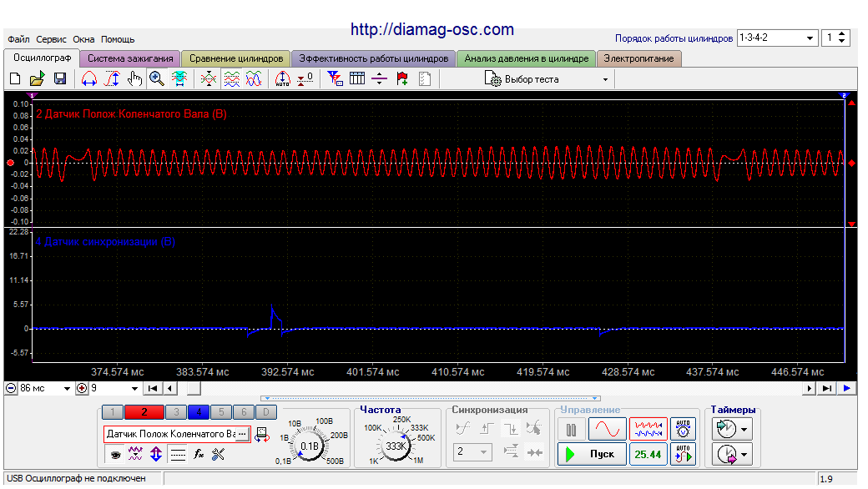Select the hand pan tool
Viewport: 868px width, 489px height.
point(134,79)
